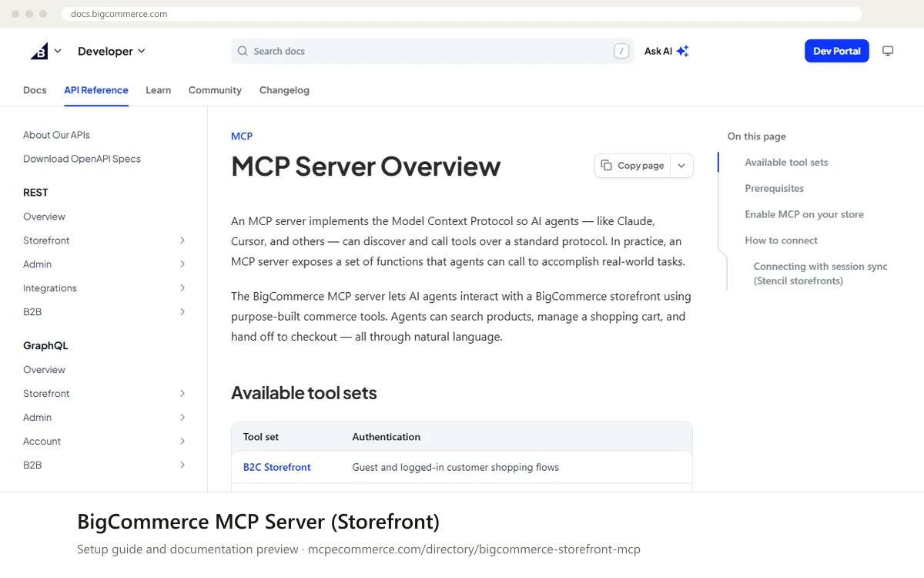Image resolution: width=924 pixels, height=578 pixels.
Task: Toggle the theme monitor icon
Action: coord(888,51)
